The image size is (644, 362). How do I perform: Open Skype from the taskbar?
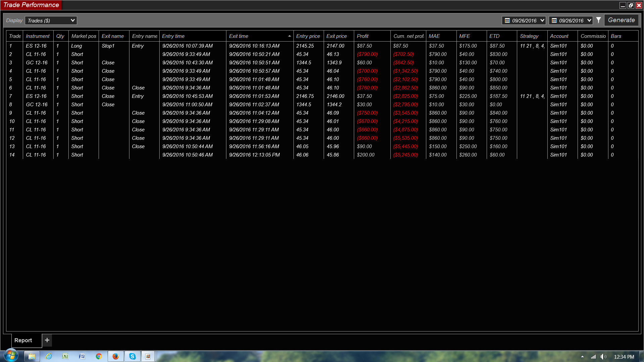click(132, 356)
